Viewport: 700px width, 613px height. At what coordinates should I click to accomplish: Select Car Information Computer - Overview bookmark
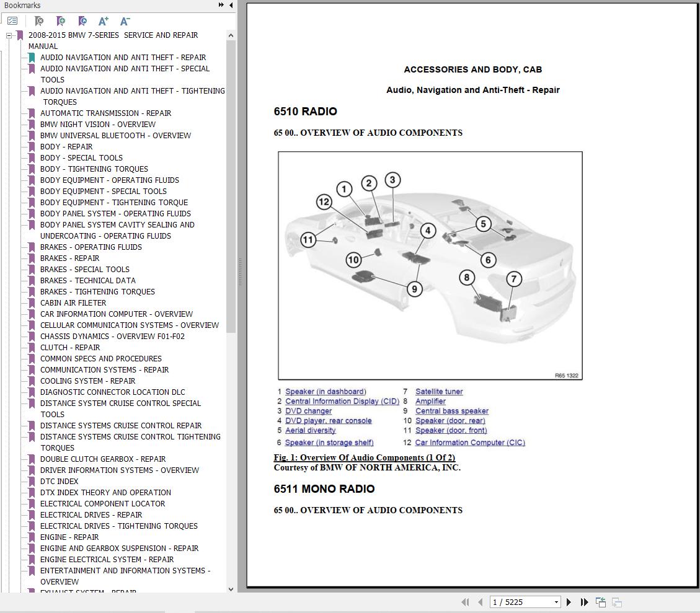[117, 314]
